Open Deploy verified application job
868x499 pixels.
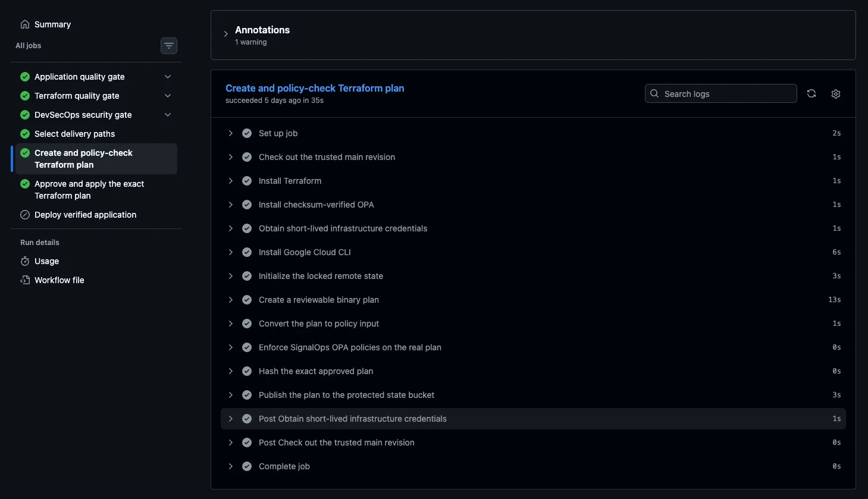tap(96, 215)
